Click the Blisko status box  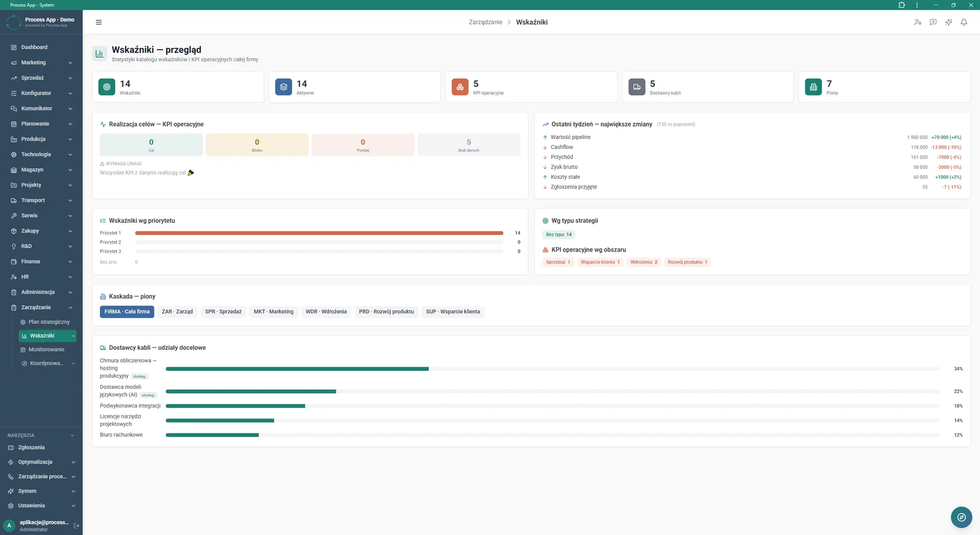click(x=257, y=145)
